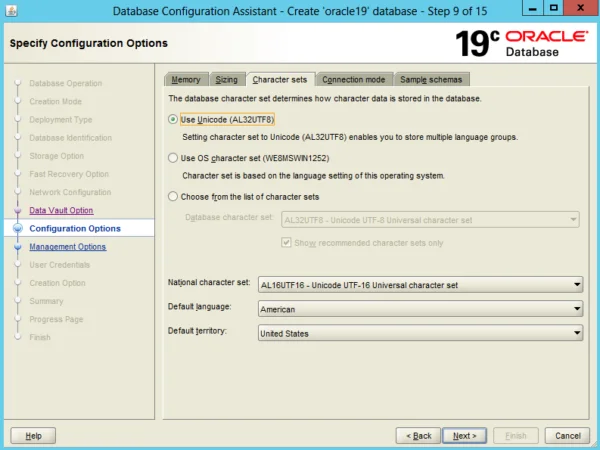The height and width of the screenshot is (450, 600).
Task: Expand the Default territory dropdown
Action: tap(421, 333)
